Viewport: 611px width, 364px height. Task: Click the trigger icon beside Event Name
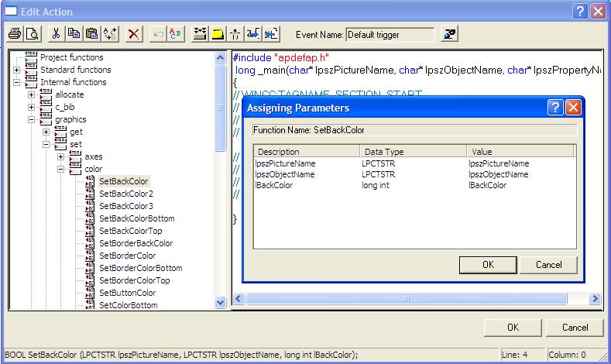[449, 34]
